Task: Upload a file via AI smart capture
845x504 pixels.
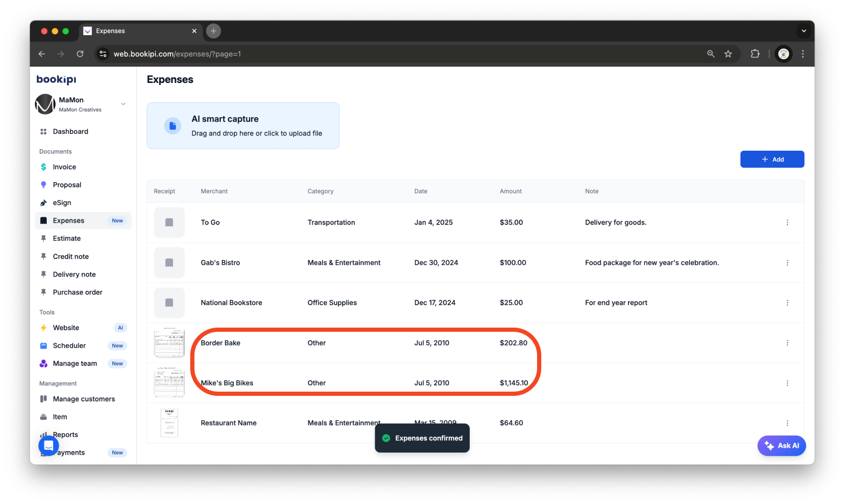Action: point(243,125)
